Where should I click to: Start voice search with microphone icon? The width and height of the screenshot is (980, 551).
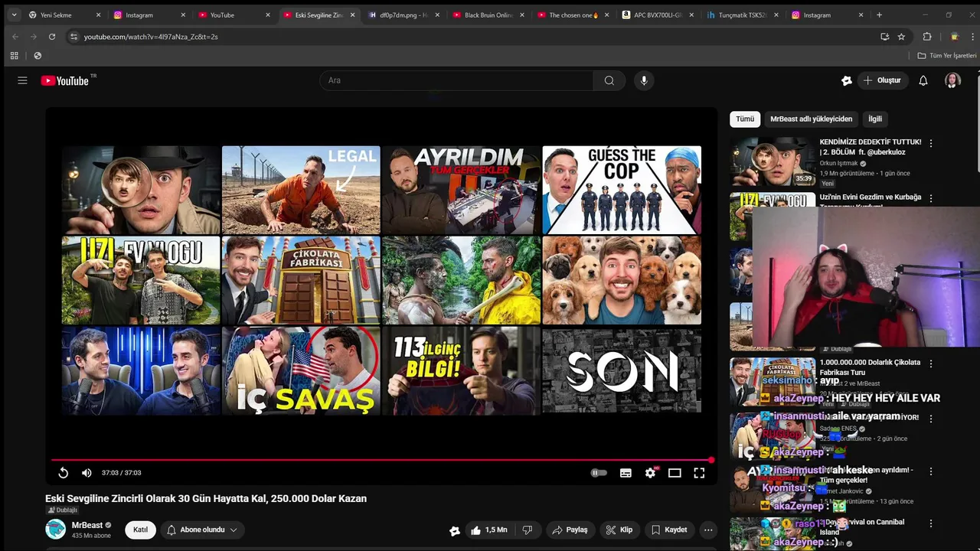click(644, 80)
